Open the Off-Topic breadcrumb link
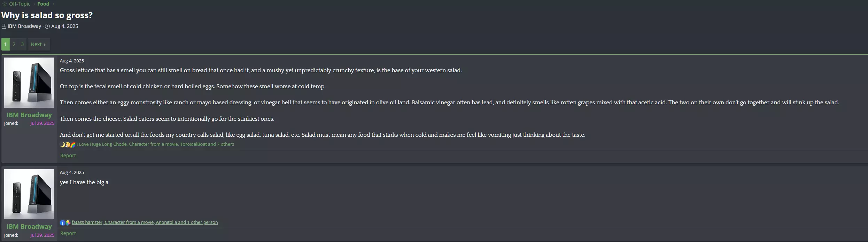The height and width of the screenshot is (242, 868). tap(20, 4)
